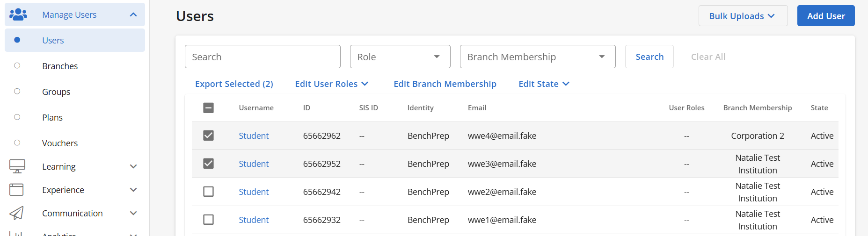Click the Clear All button
The height and width of the screenshot is (236, 868).
click(708, 57)
